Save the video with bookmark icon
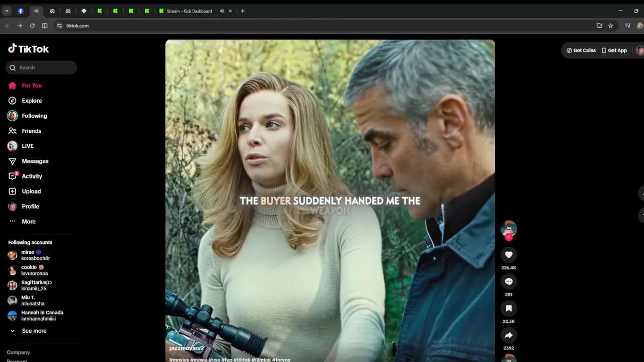 509,308
